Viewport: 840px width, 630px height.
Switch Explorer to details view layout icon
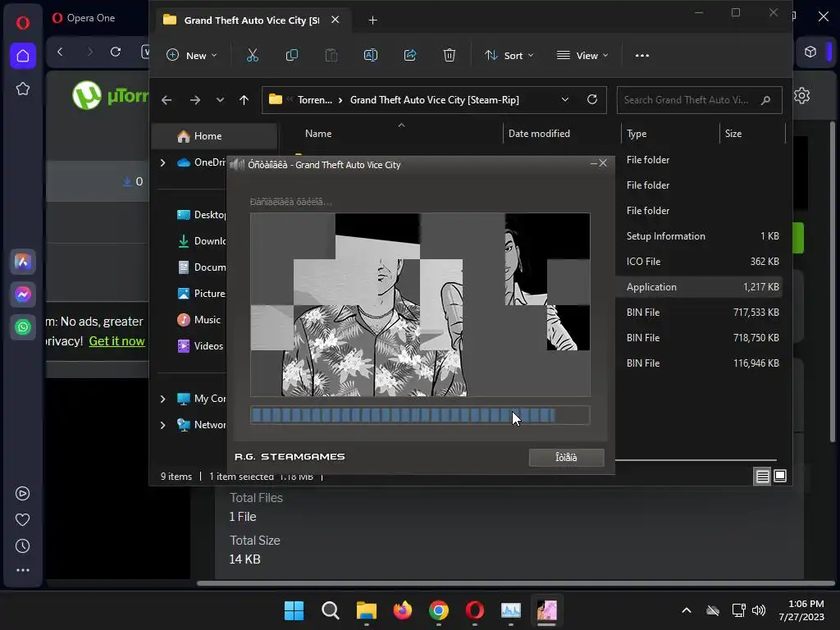[x=762, y=476]
